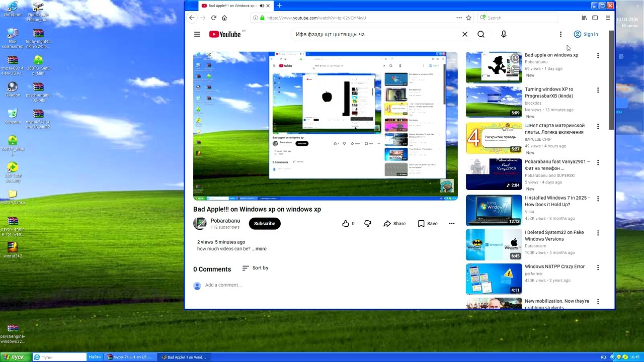The height and width of the screenshot is (362, 644).
Task: Expand description with ...more
Action: coord(259,249)
